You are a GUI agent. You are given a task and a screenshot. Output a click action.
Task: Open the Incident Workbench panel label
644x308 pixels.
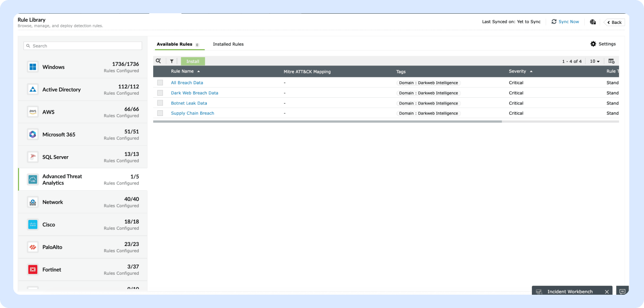click(x=570, y=292)
